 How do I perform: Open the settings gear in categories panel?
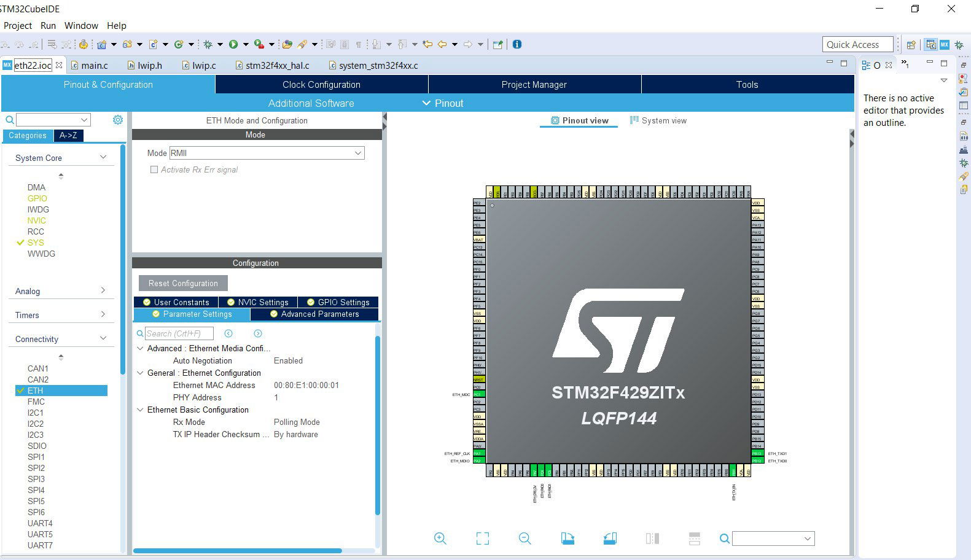(118, 120)
